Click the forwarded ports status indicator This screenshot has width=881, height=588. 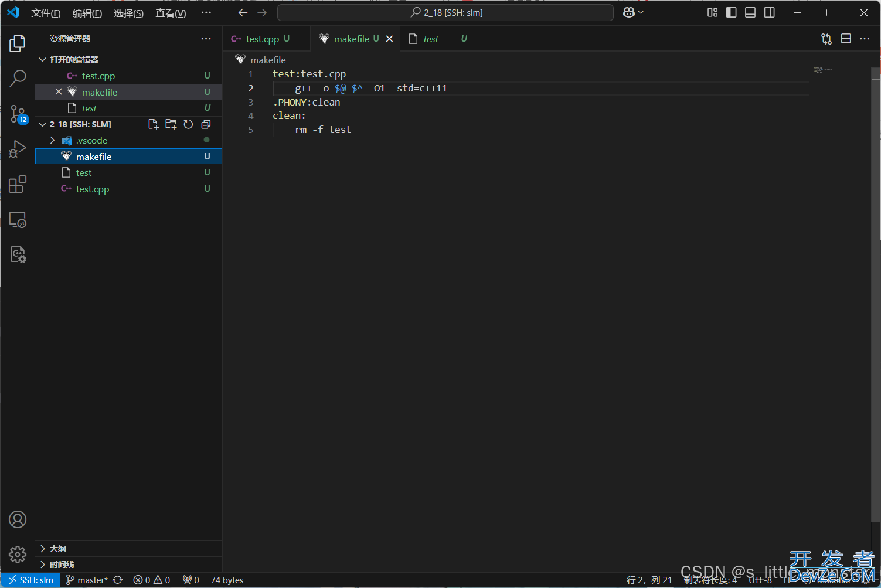pyautogui.click(x=191, y=580)
